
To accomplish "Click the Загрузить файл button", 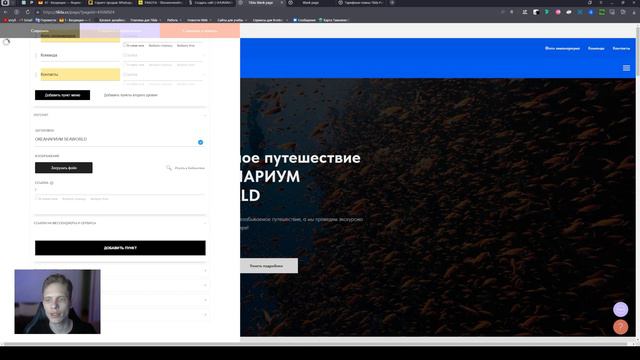I will (64, 168).
